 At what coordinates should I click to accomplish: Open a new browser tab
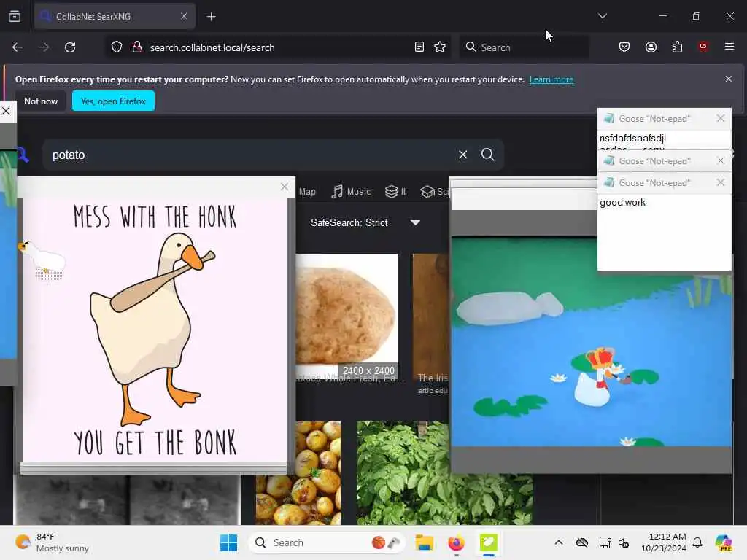click(211, 17)
